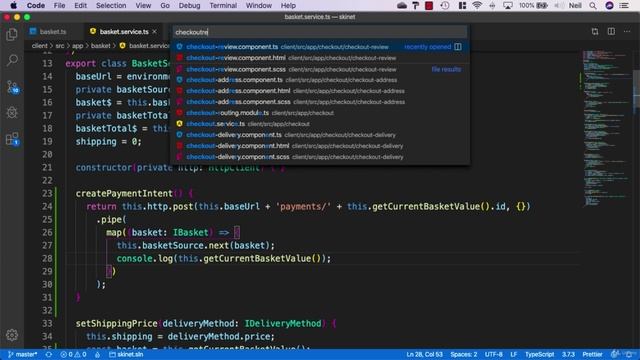
Task: Click the 'basket' breadcrumb folder segment
Action: pyautogui.click(x=101, y=46)
